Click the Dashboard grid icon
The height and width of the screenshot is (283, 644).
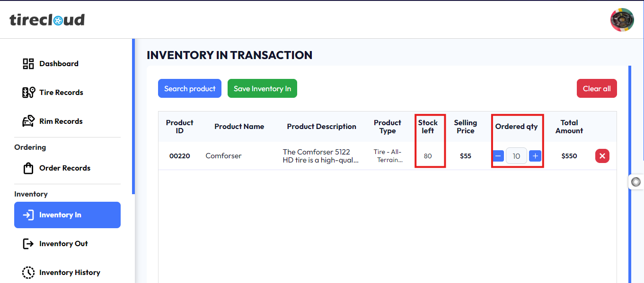tap(28, 64)
